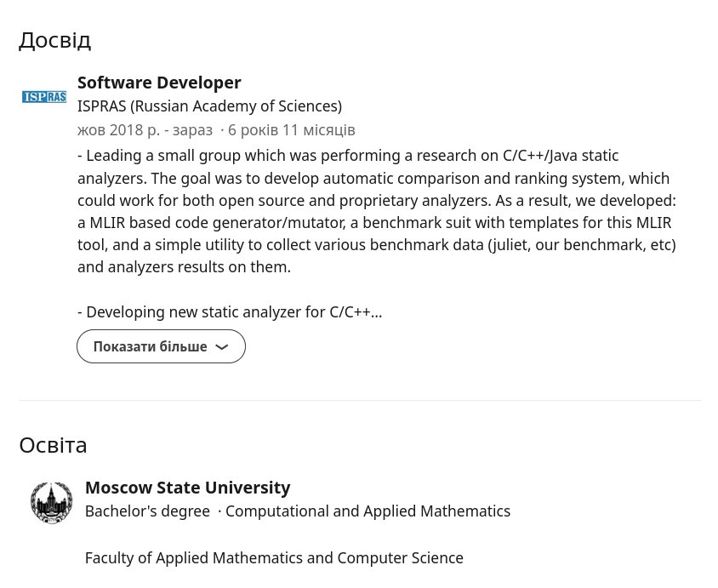Click the Освіта section heading

pyautogui.click(x=53, y=445)
